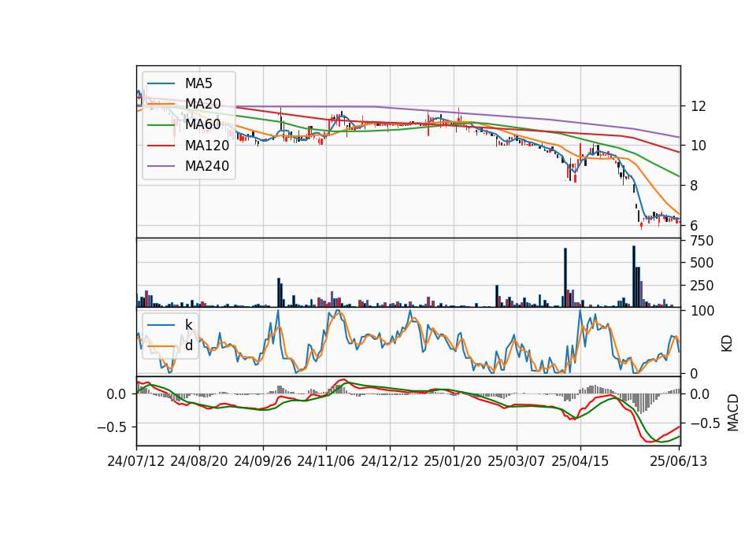Click the volume axis value 250
Viewport: 756px width, 543px height.
click(x=702, y=286)
